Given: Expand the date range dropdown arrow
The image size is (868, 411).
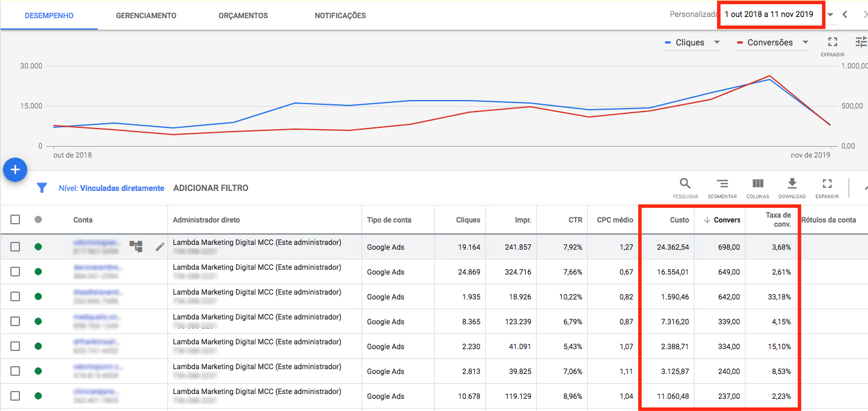Looking at the screenshot, I should coord(830,15).
